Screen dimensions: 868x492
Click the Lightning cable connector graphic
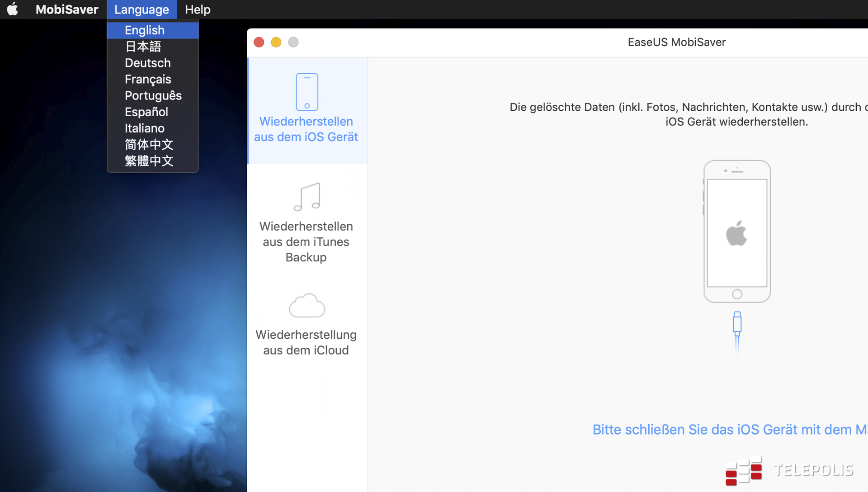[737, 325]
